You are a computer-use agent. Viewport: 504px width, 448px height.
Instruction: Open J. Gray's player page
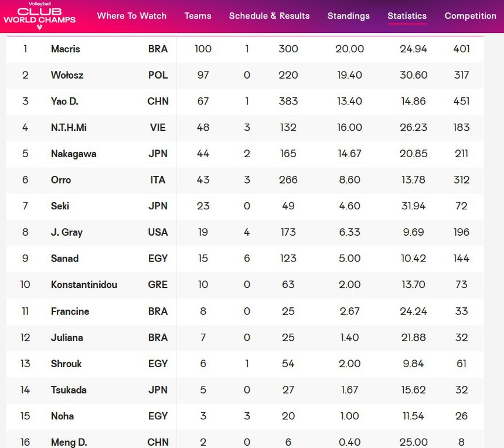(67, 232)
